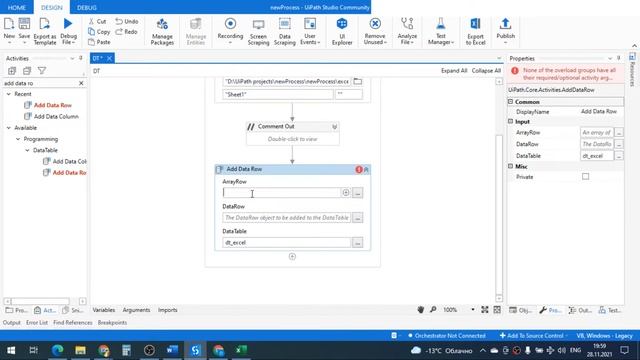The height and width of the screenshot is (360, 640).
Task: Open the Arguments panel
Action: tap(136, 310)
